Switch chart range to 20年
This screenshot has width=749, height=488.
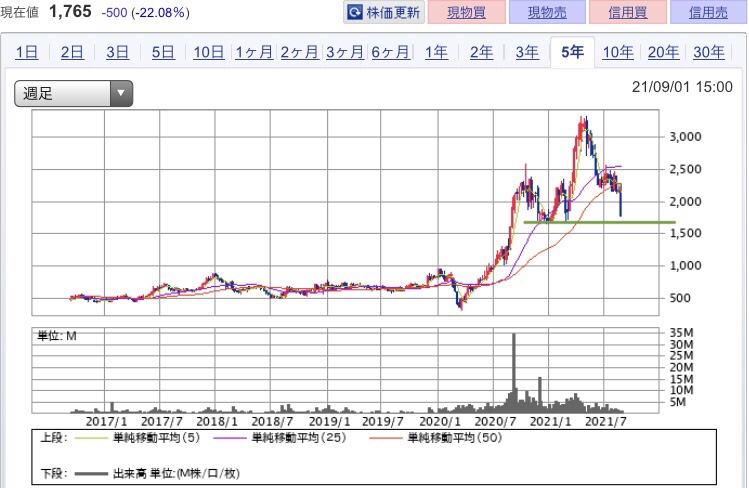(x=663, y=52)
